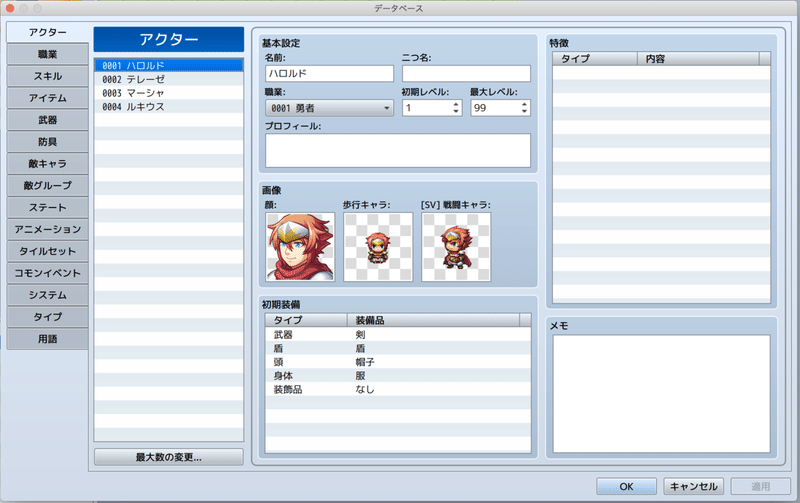Click the 適用 button
The width and height of the screenshot is (800, 503).
tap(761, 487)
